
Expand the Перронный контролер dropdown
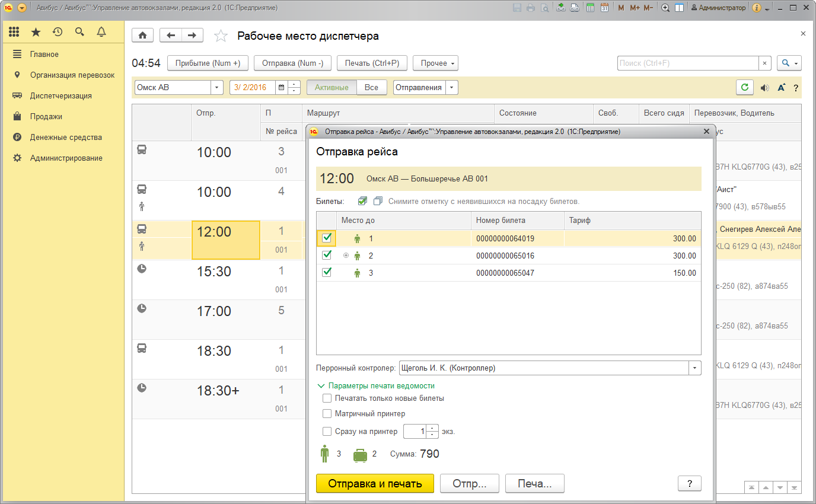click(694, 368)
